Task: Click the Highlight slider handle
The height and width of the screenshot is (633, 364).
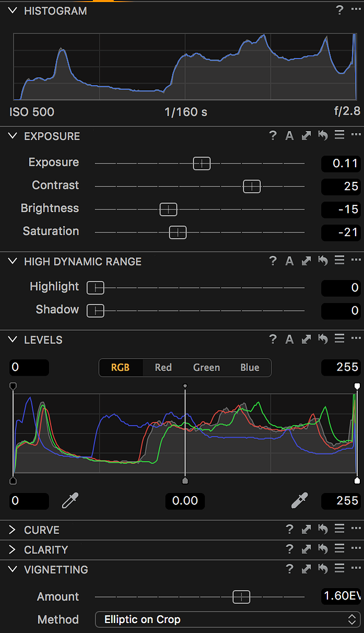Action: pyautogui.click(x=96, y=287)
